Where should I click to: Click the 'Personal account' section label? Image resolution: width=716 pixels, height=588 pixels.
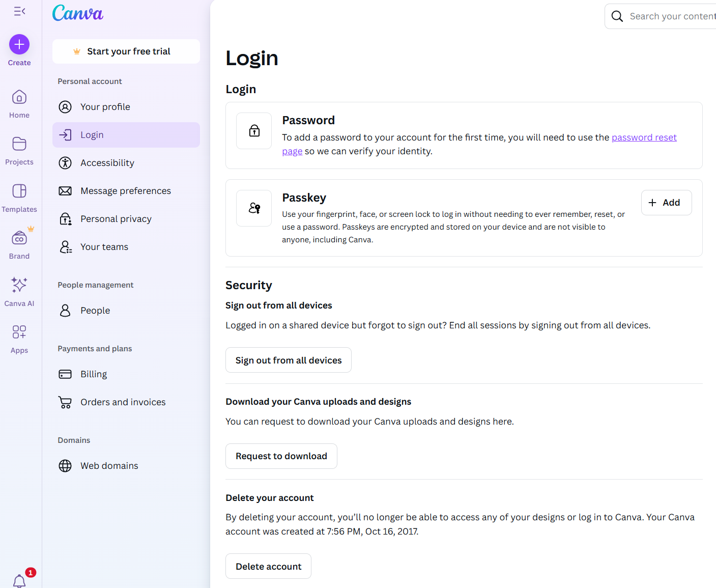(90, 81)
